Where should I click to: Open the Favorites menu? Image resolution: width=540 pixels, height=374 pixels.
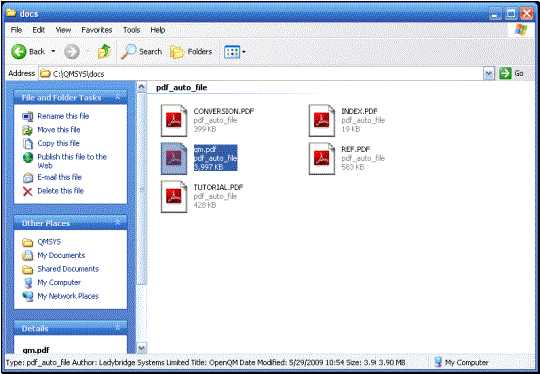(97, 30)
